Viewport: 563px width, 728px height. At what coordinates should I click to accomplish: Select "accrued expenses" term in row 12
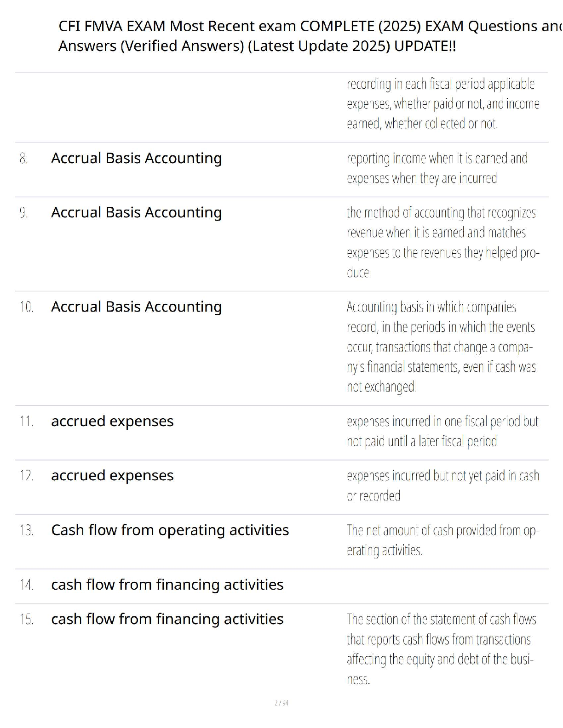tap(112, 475)
